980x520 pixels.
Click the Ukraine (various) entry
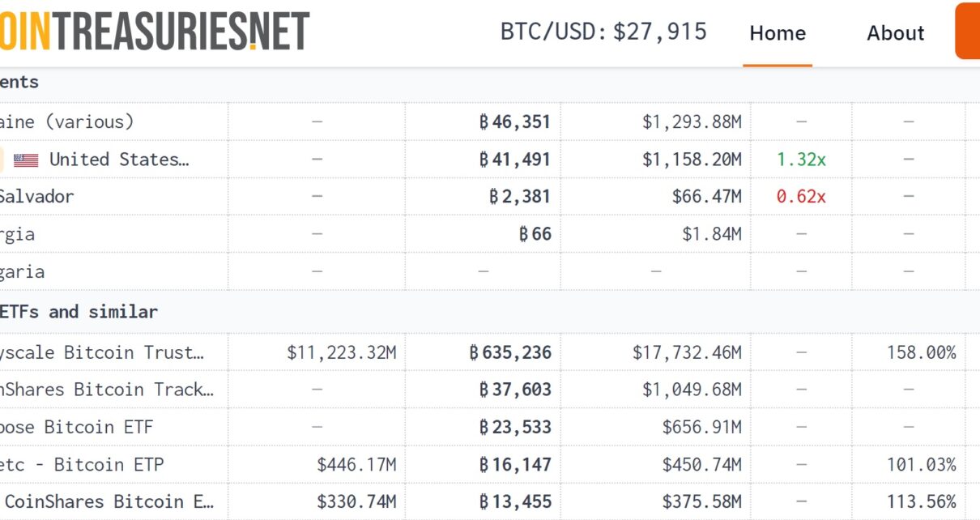point(66,122)
